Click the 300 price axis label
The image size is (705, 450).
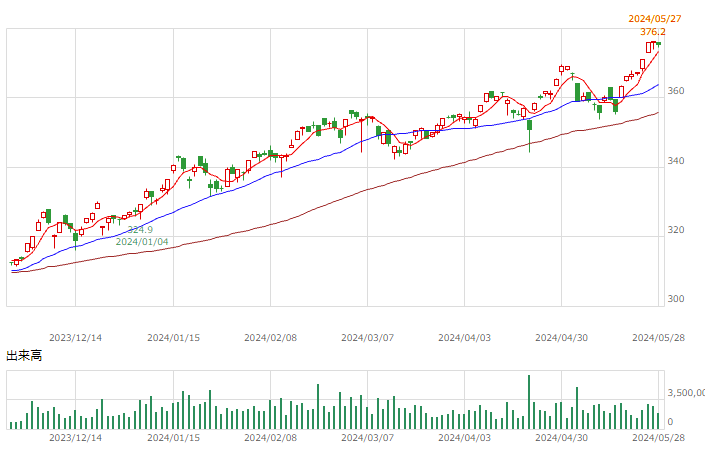[x=676, y=299]
